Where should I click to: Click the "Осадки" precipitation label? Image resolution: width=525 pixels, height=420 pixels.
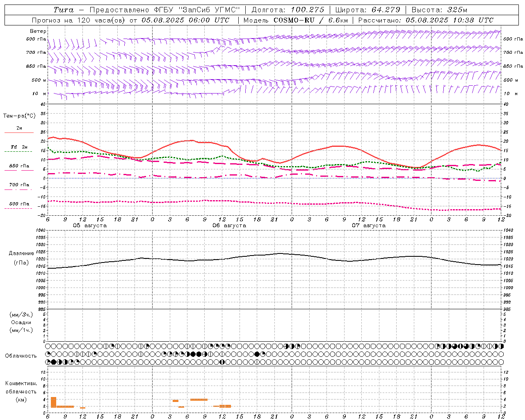(21, 322)
